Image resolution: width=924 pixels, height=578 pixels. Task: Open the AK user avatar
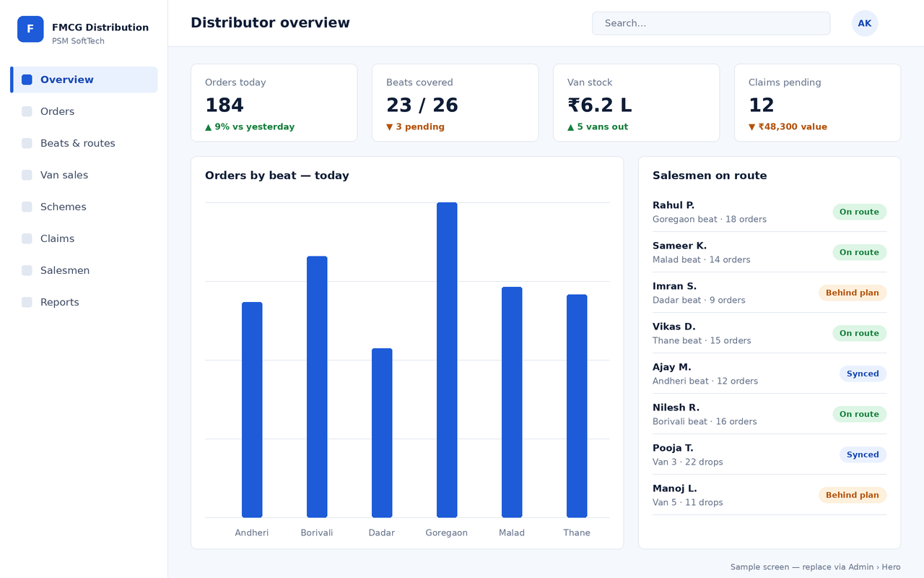(865, 23)
